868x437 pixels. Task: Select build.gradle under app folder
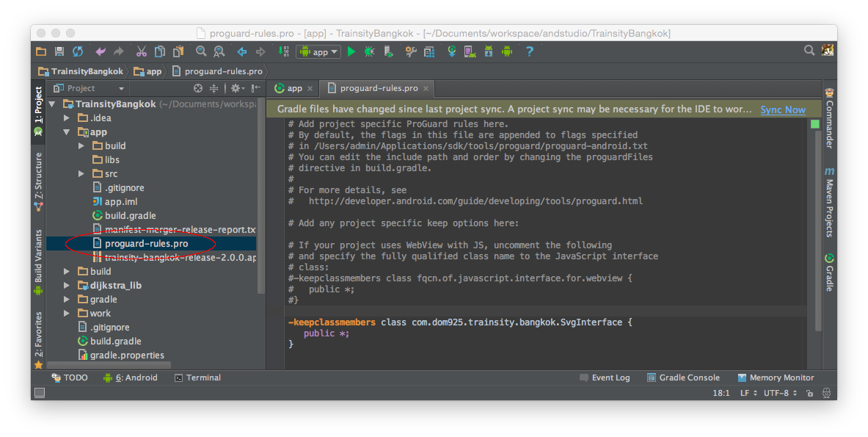click(125, 216)
